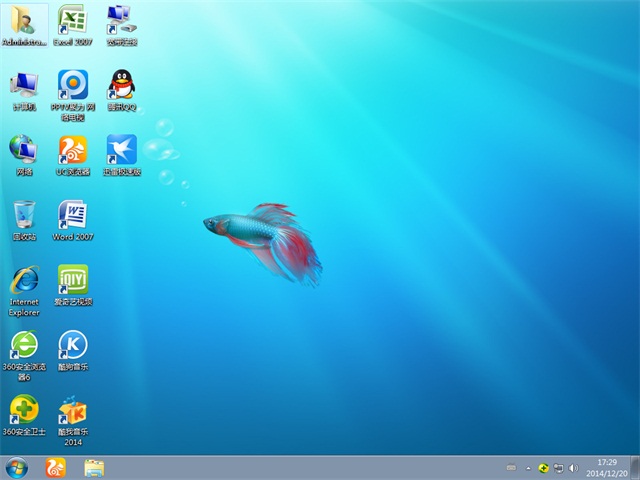Open the Windows Start menu orb
This screenshot has height=480, width=640.
pyautogui.click(x=17, y=468)
